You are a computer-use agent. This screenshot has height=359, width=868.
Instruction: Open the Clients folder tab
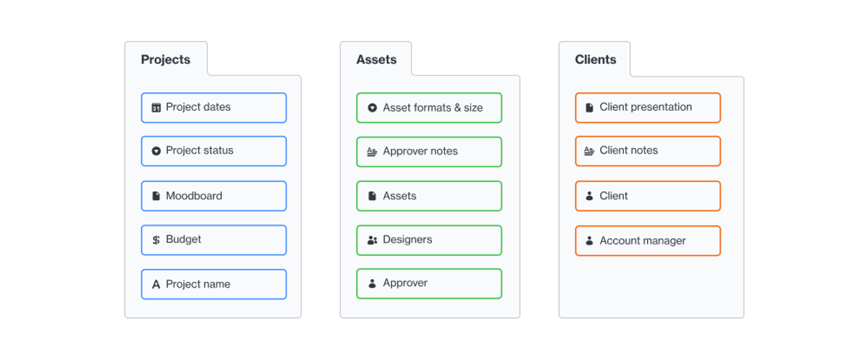[596, 59]
